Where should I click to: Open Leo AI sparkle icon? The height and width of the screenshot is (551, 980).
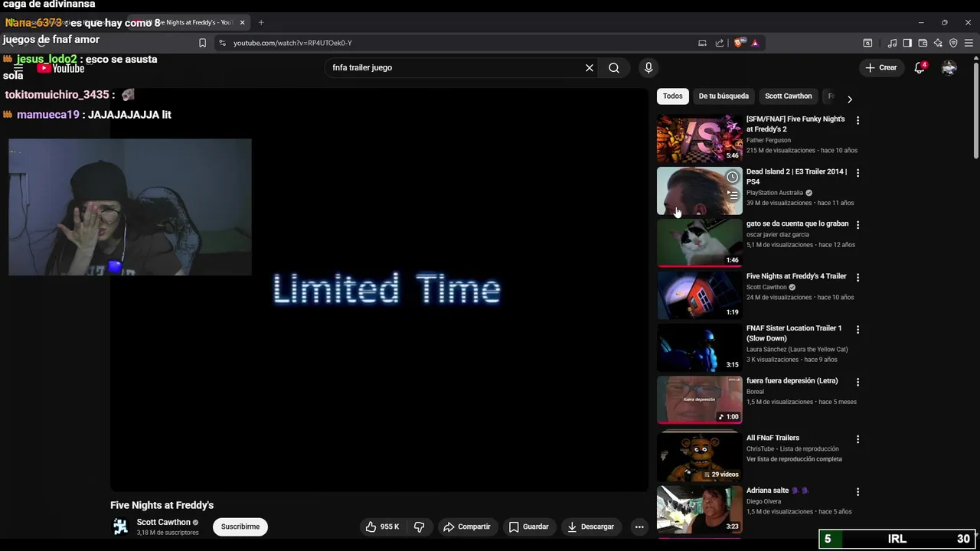[938, 43]
